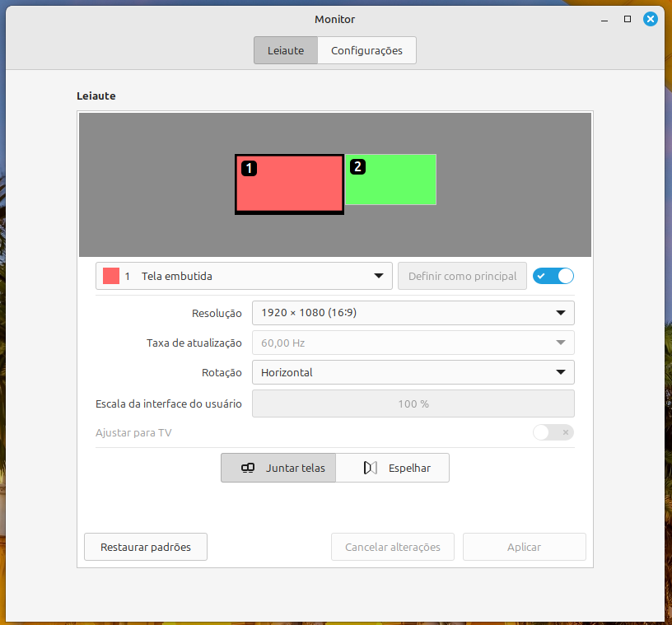Maximize the Monitor window
This screenshot has width=672, height=625.
(x=628, y=19)
